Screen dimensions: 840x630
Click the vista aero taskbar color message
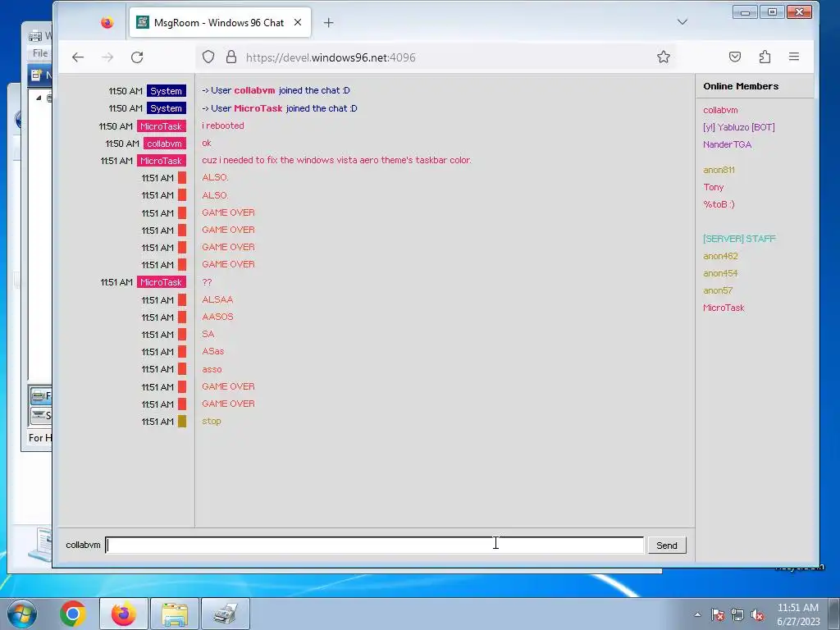[x=336, y=160]
